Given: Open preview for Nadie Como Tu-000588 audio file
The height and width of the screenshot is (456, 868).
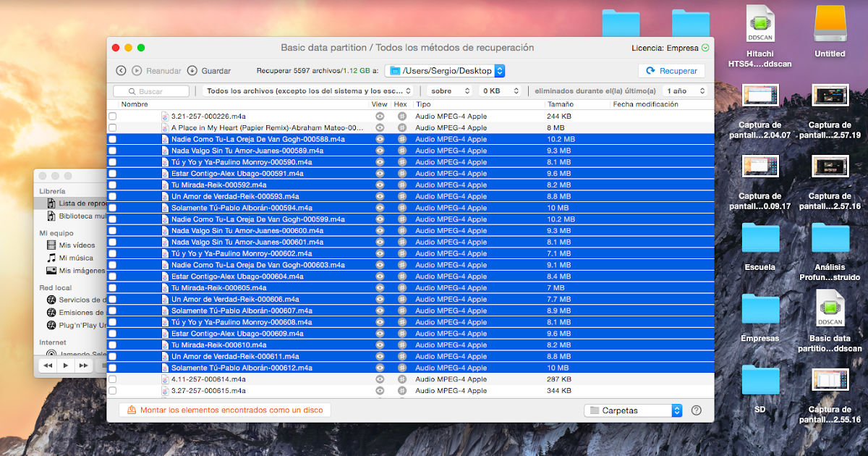Looking at the screenshot, I should click(379, 138).
